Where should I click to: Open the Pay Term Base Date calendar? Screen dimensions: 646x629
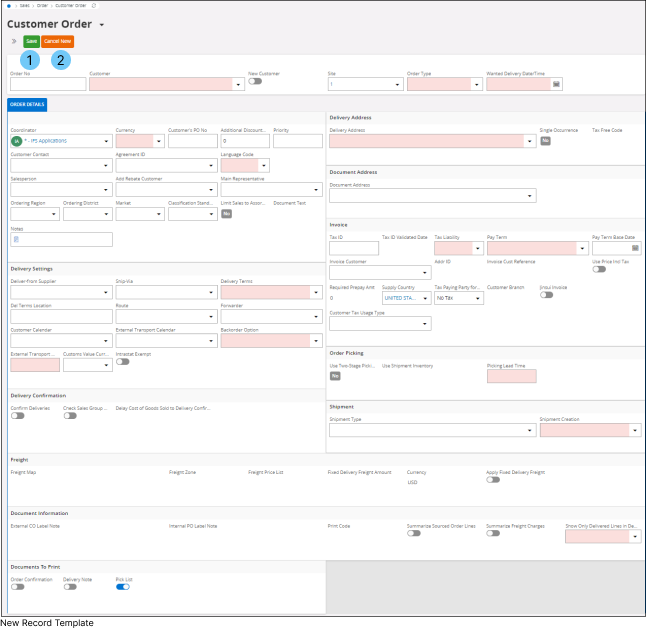point(635,247)
